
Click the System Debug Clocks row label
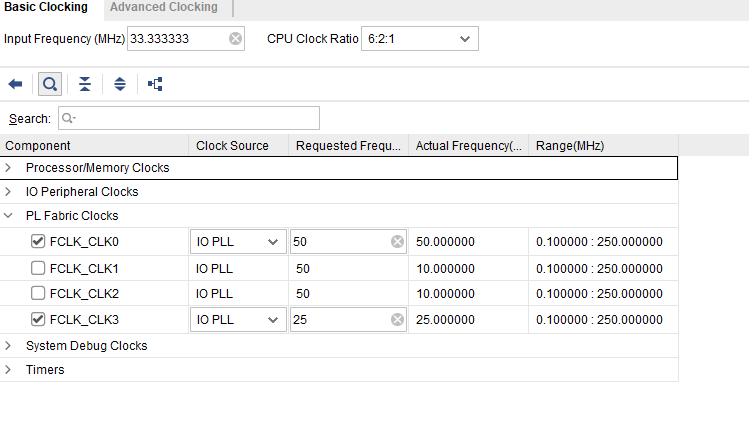86,345
